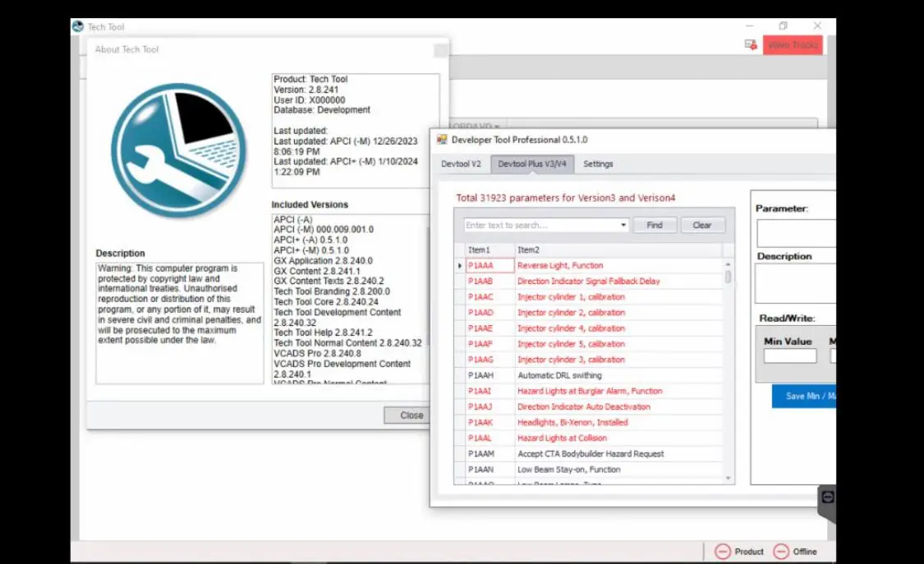Click into the Min Value input field
924x564 pixels.
pyautogui.click(x=790, y=356)
